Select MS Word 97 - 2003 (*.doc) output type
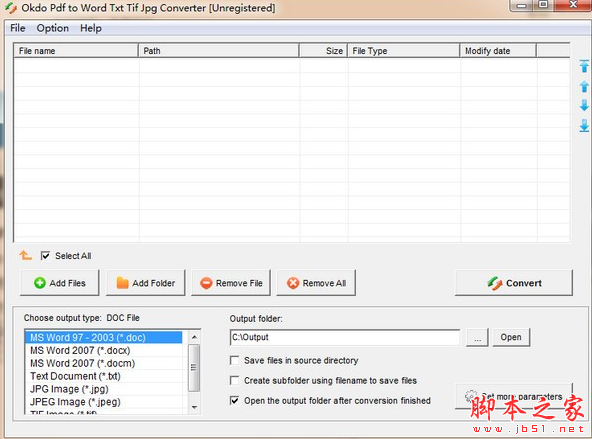Image resolution: width=592 pixels, height=439 pixels. click(103, 337)
